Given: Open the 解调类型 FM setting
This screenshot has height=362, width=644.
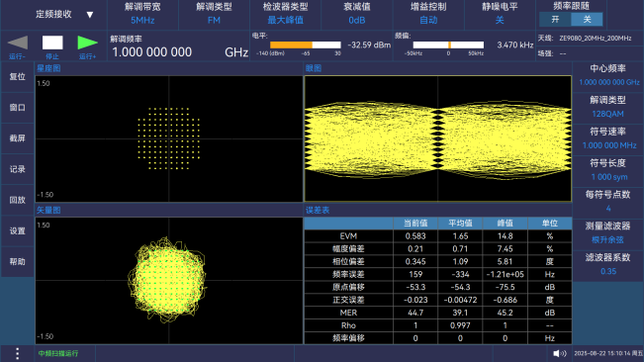Looking at the screenshot, I should tap(214, 15).
